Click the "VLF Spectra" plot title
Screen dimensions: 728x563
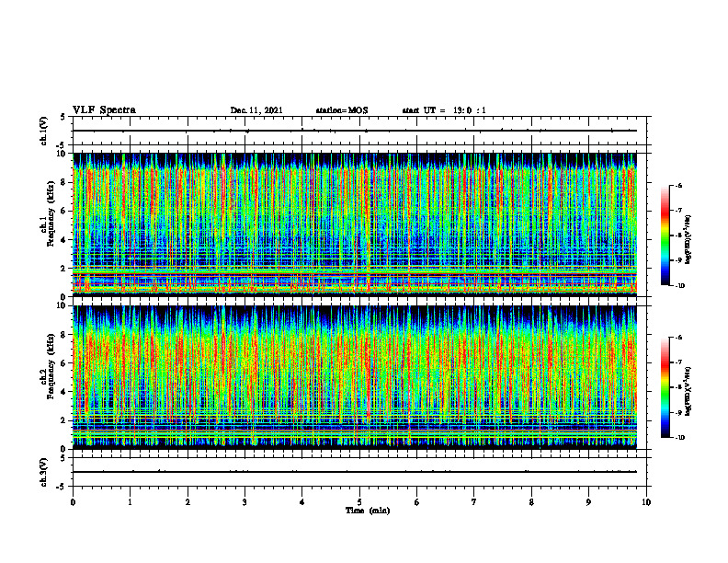(104, 110)
